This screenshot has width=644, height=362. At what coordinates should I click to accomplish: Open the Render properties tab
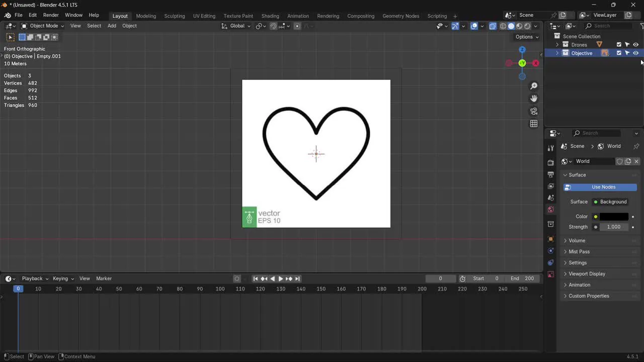(550, 162)
